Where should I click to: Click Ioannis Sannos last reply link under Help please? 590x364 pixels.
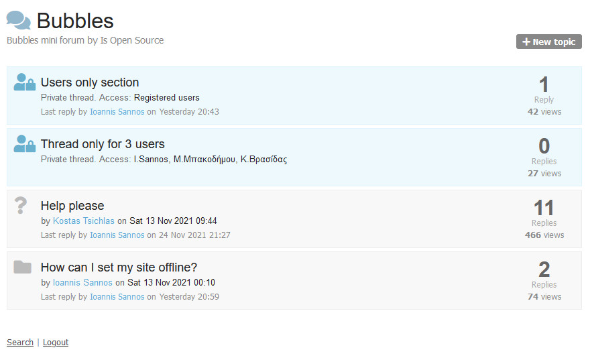tap(117, 235)
